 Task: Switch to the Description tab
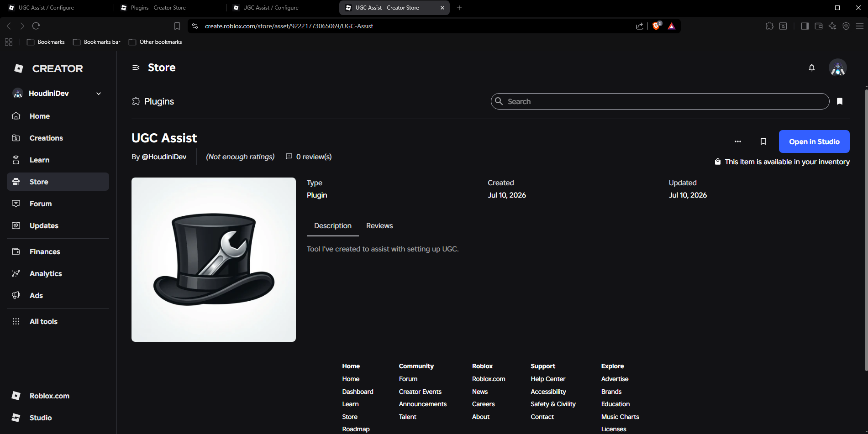click(x=333, y=226)
